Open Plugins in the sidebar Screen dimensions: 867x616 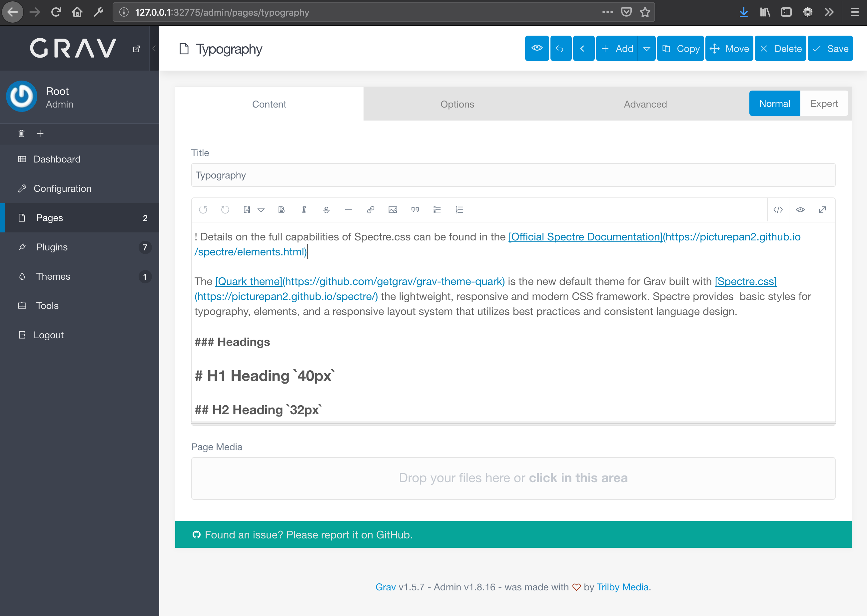click(x=80, y=247)
